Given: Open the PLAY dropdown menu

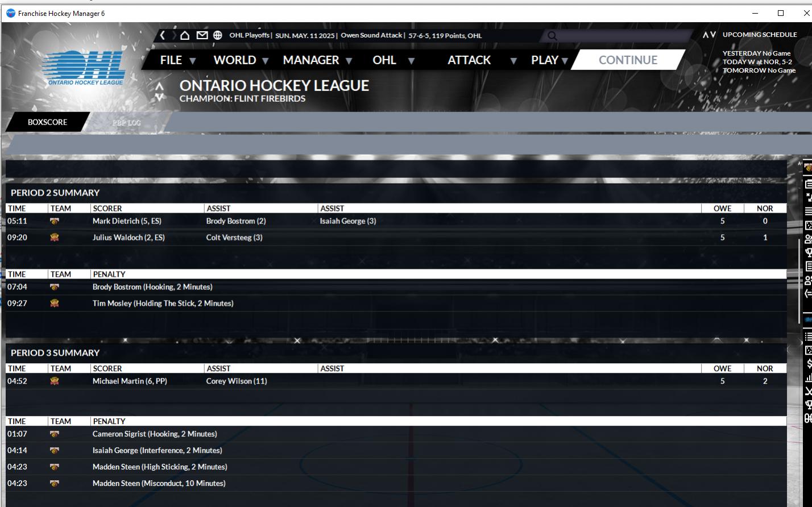Looking at the screenshot, I should (549, 60).
